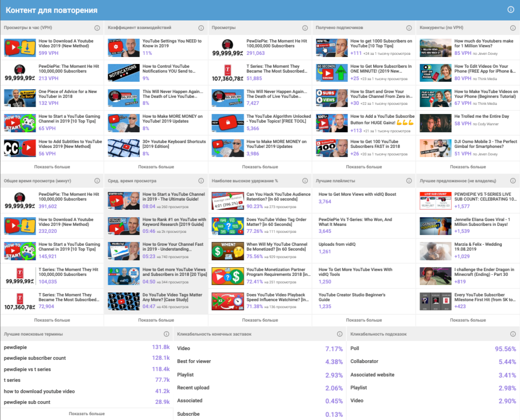Click the Best for viewer end screen row
This screenshot has width=520, height=420.
tap(260, 361)
